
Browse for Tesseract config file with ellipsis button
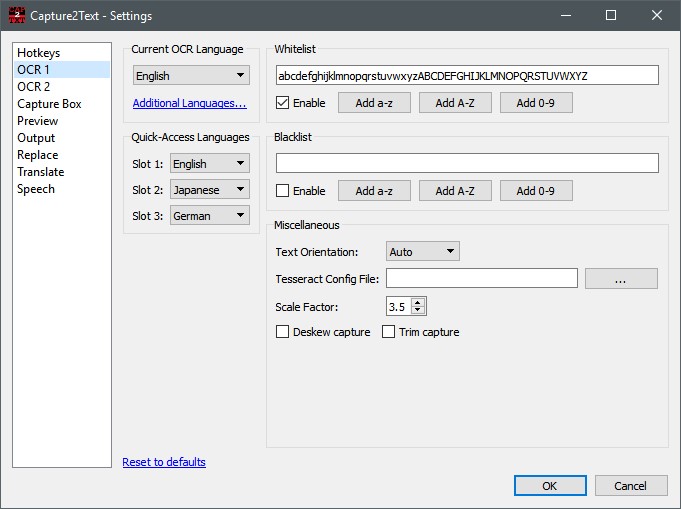tap(621, 279)
